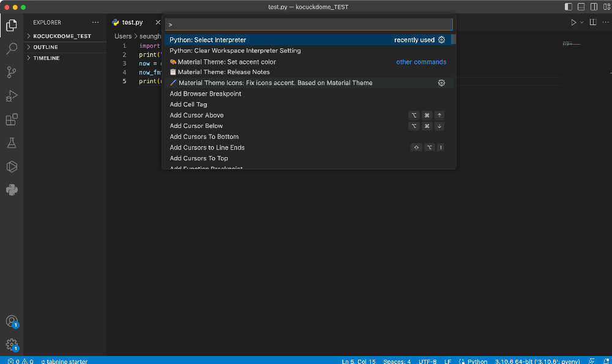Viewport: 612px width, 364px height.
Task: Toggle secondary sidebar layout icon
Action: coord(594,7)
